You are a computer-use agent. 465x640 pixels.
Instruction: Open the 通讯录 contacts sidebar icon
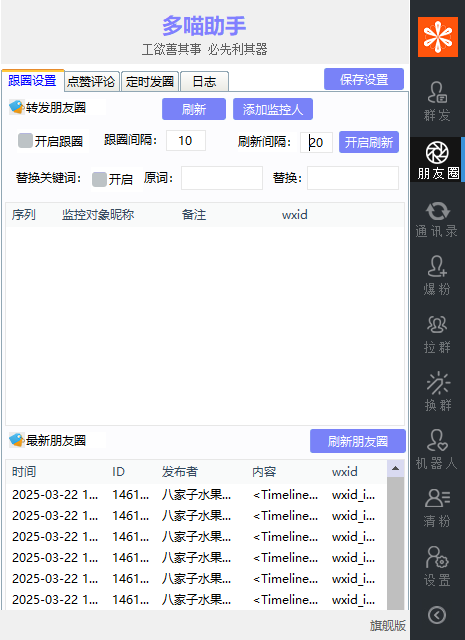[437, 218]
